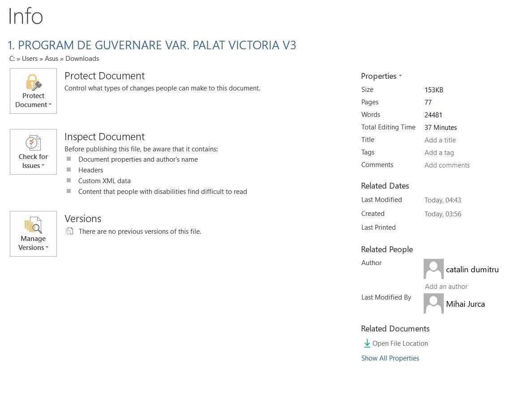
Task: Click the Add a title field
Action: pyautogui.click(x=440, y=140)
